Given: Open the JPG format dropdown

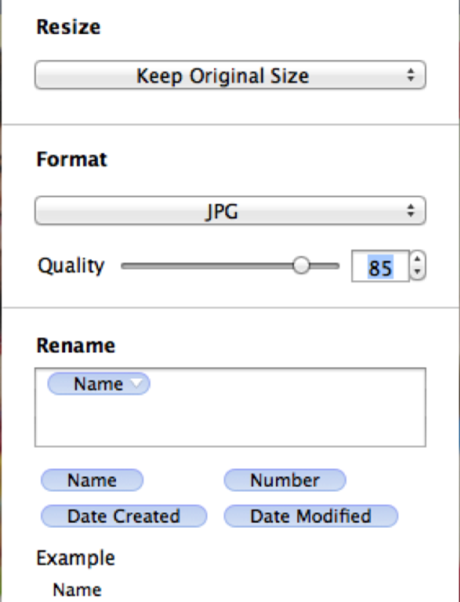Looking at the screenshot, I should [x=230, y=210].
